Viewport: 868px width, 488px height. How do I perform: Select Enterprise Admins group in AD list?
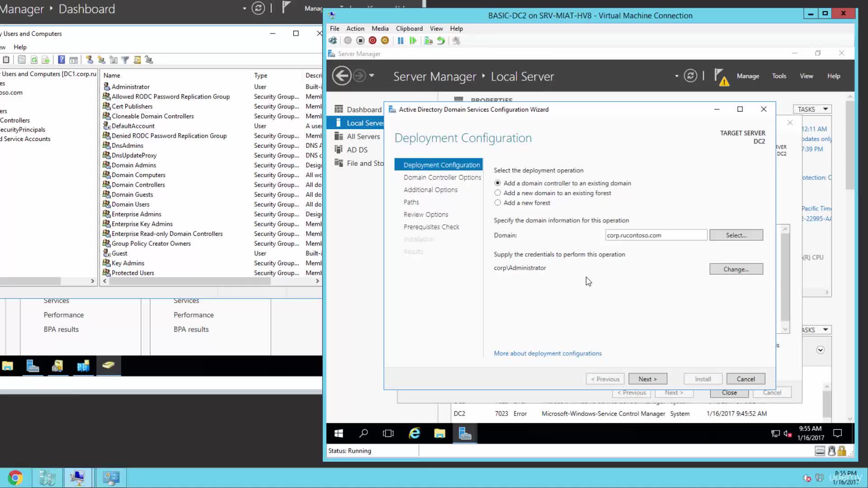(136, 214)
